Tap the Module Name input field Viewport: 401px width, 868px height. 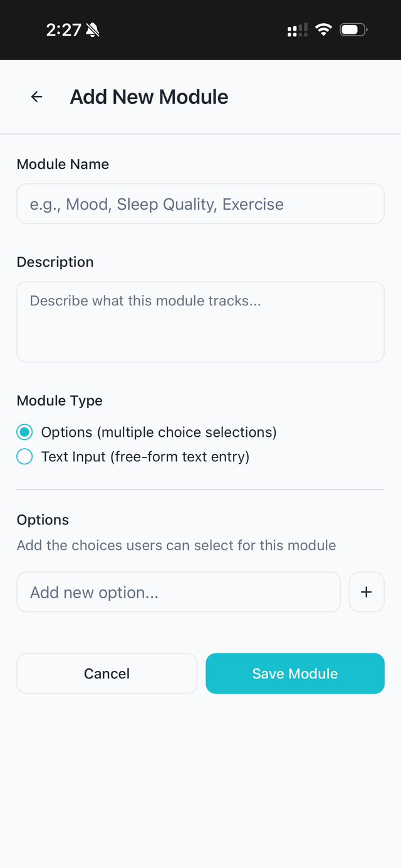point(200,203)
